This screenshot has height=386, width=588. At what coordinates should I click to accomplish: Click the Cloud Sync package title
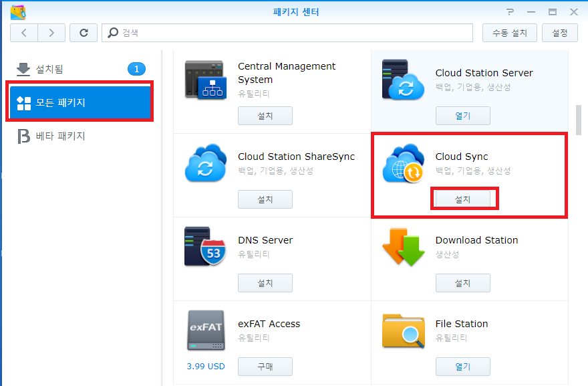(462, 157)
